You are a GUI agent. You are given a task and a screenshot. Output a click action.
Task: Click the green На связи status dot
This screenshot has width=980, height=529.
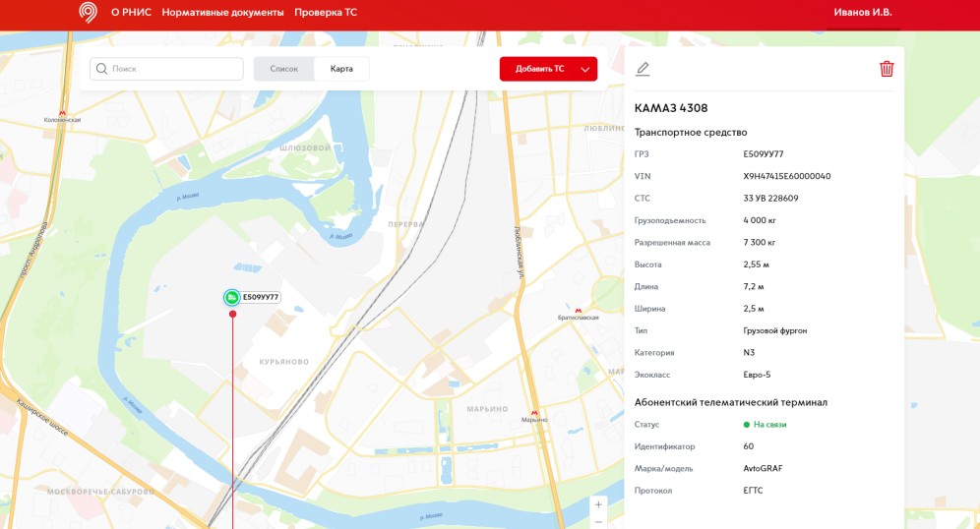pos(746,425)
